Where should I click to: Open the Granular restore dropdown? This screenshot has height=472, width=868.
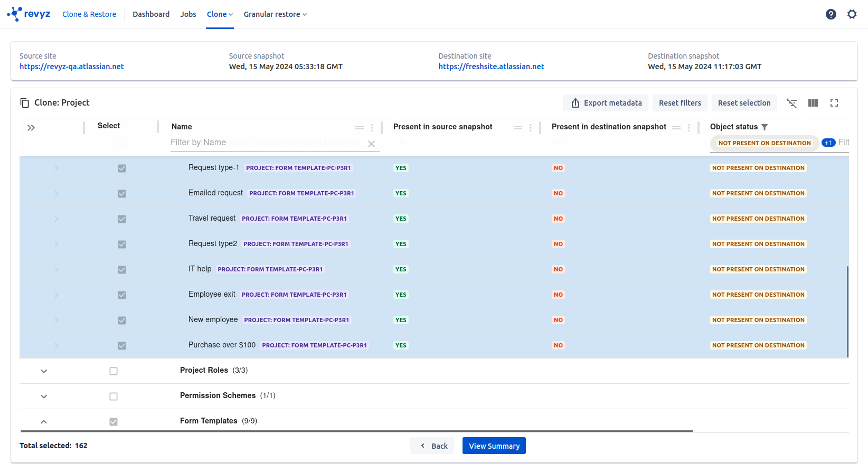275,14
